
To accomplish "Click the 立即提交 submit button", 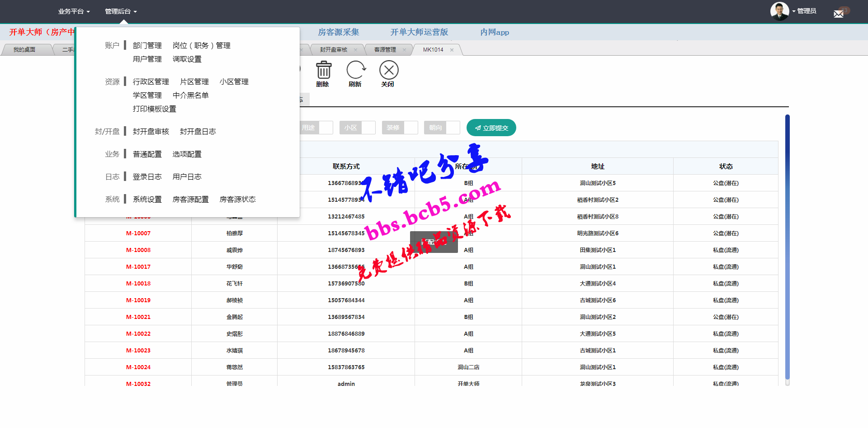I will (x=491, y=128).
